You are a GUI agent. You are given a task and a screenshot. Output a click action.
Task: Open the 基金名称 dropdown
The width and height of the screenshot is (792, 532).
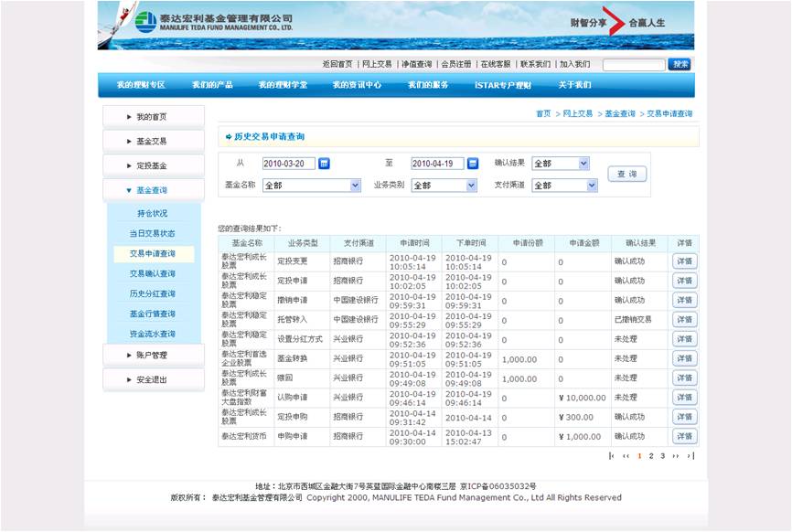[312, 186]
